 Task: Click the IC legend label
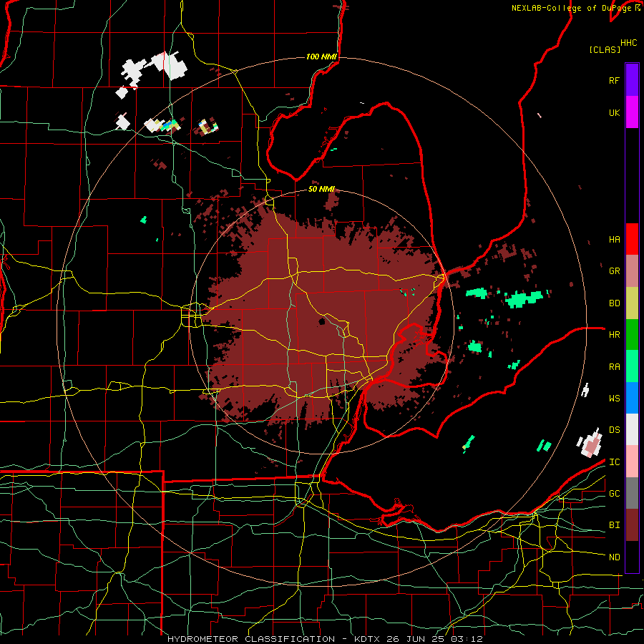pyautogui.click(x=614, y=462)
